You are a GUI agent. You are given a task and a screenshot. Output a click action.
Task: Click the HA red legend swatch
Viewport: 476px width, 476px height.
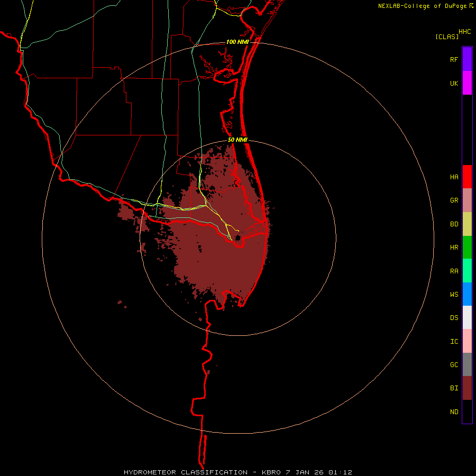[467, 177]
